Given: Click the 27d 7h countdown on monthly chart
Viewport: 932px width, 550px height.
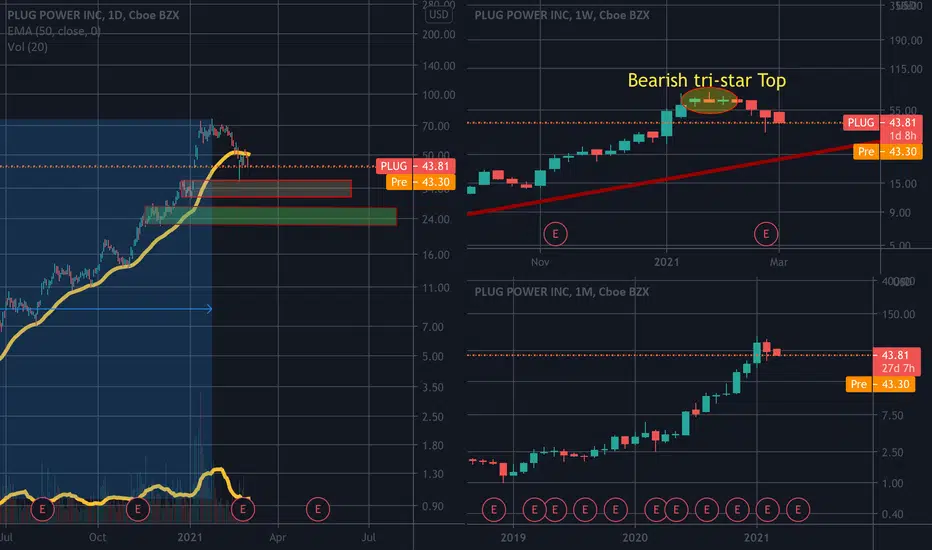Looking at the screenshot, I should (x=898, y=368).
